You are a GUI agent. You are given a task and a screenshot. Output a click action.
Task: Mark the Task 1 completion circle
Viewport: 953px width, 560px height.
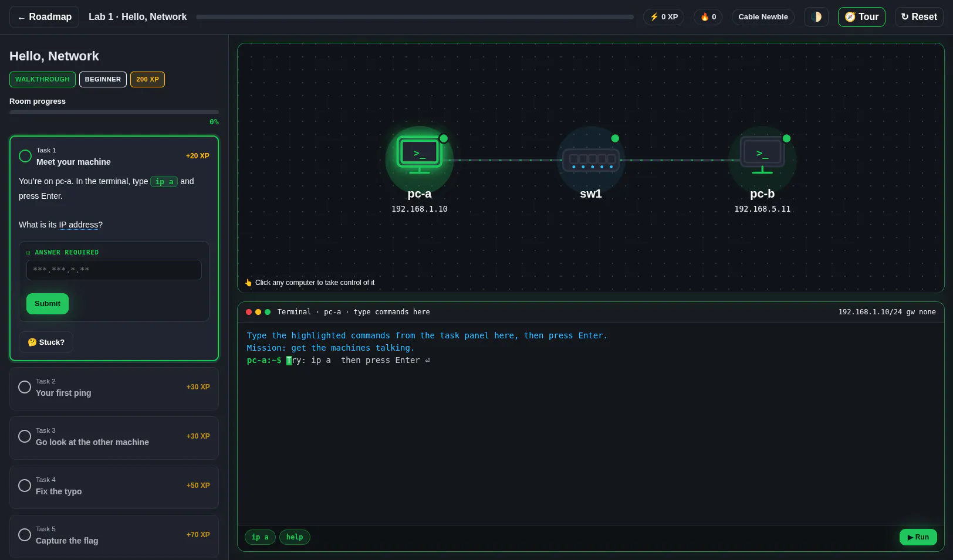(25, 156)
